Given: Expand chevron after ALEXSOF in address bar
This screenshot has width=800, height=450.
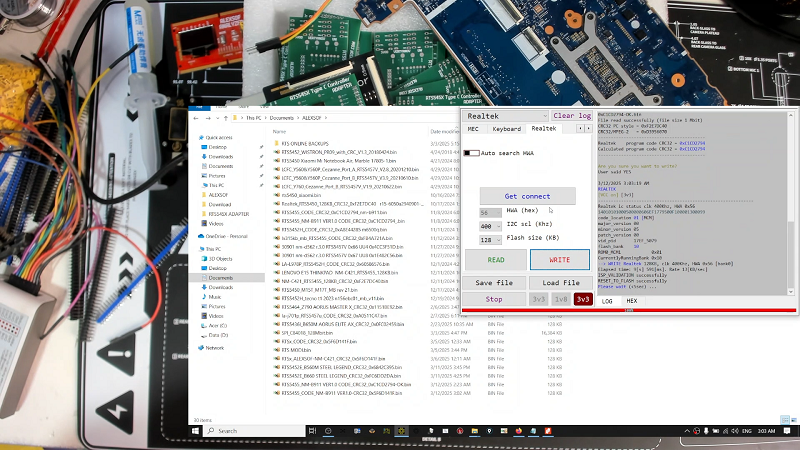Looking at the screenshot, I should pos(326,118).
